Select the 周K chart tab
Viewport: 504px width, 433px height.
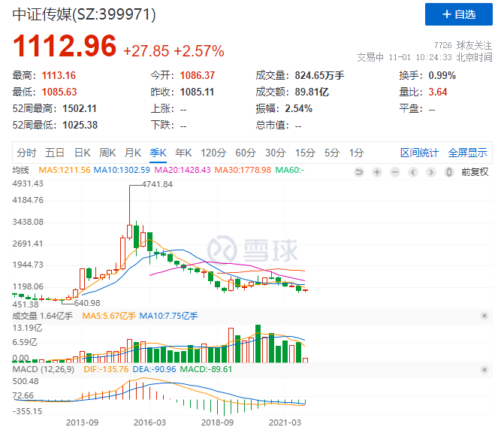(x=107, y=153)
